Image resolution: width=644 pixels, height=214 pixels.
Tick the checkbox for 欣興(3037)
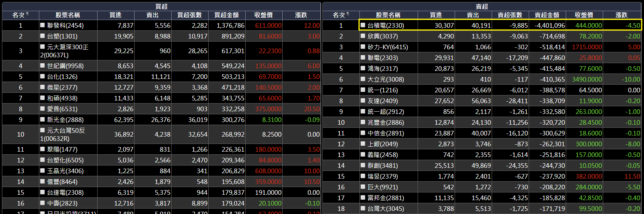(x=363, y=36)
